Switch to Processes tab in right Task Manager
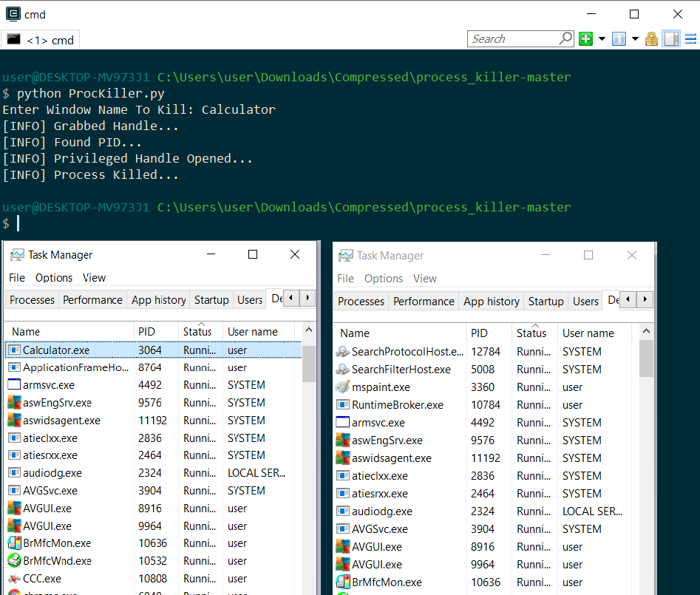This screenshot has width=700, height=595. point(361,302)
